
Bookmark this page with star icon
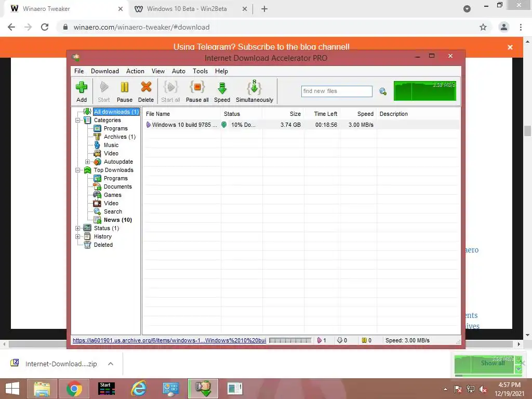click(483, 27)
